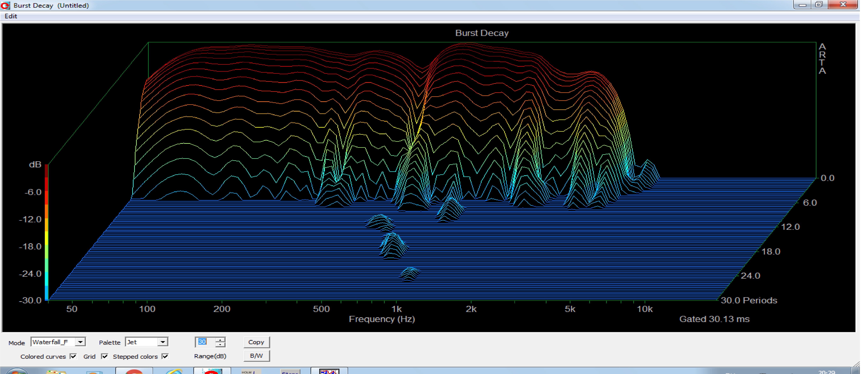Viewport: 868px width, 374px height.
Task: Toggle the Grid checkbox off
Action: (x=105, y=356)
